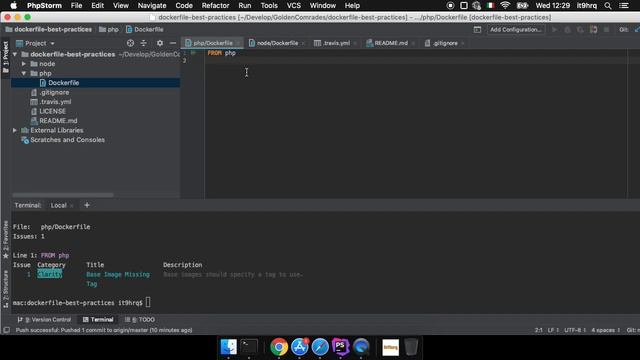Open Google Chrome from the Dock
Screen dimensions: 640x360
pyautogui.click(x=279, y=347)
